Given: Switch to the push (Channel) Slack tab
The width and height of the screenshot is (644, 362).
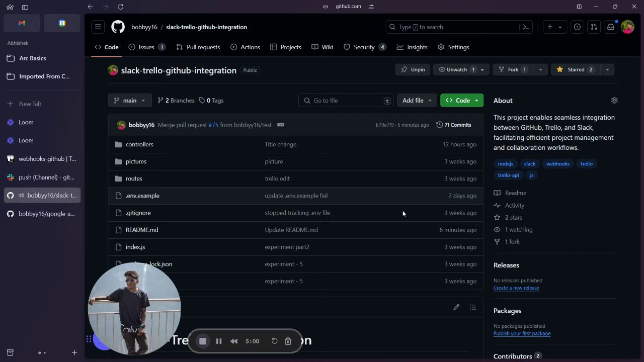Looking at the screenshot, I should (42, 177).
